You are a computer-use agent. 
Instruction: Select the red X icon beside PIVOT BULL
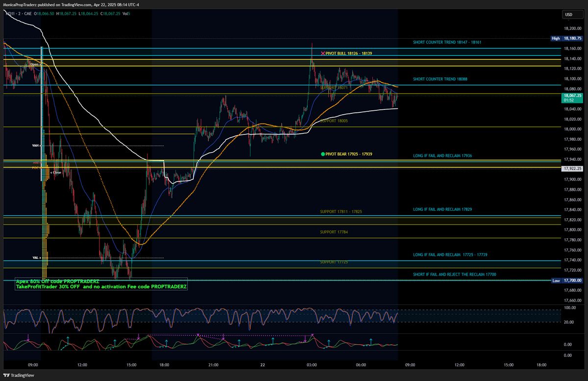pos(322,53)
